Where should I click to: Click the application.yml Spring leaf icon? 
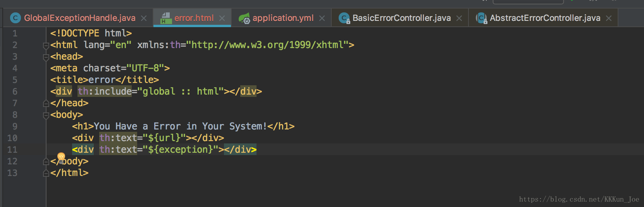pos(244,18)
